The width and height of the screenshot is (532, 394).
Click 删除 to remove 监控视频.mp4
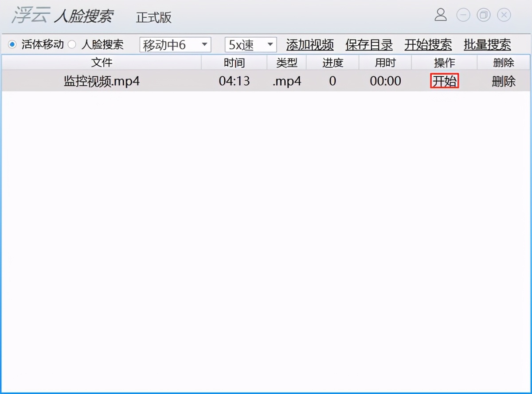(504, 81)
